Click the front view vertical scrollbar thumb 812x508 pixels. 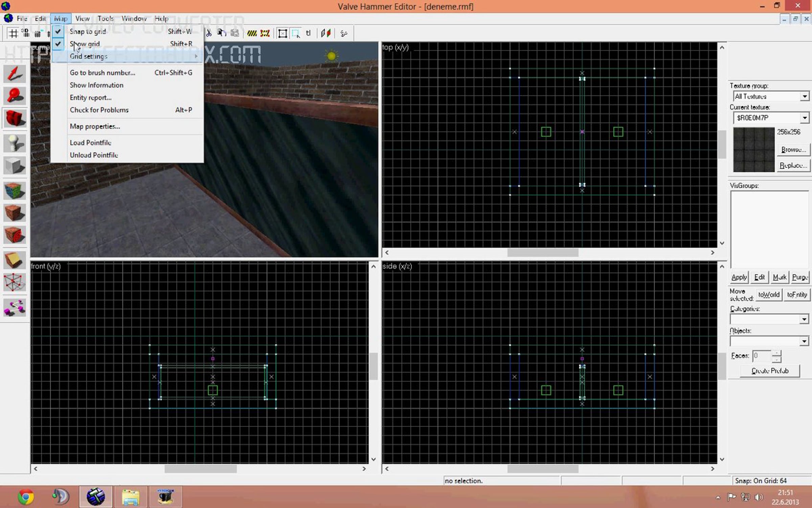374,366
